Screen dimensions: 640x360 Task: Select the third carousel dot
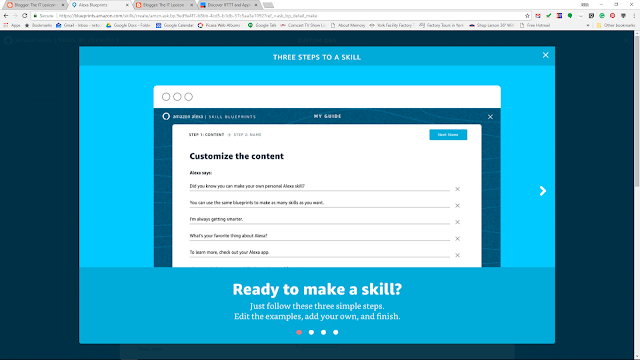tap(323, 332)
